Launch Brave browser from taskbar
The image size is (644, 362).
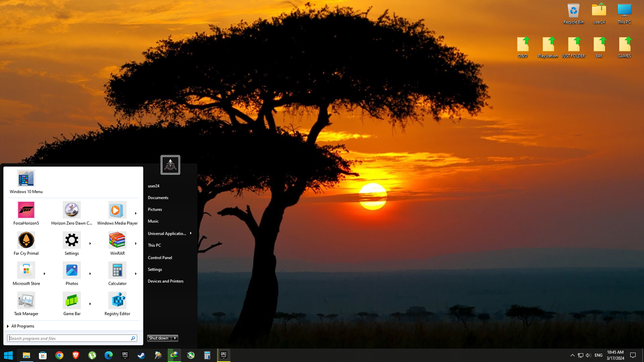75,355
